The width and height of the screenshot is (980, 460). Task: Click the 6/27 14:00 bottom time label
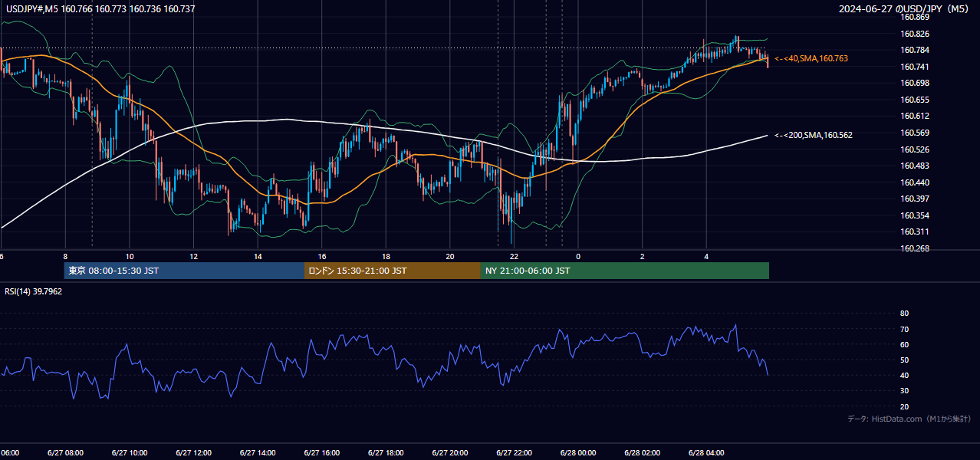(x=258, y=453)
